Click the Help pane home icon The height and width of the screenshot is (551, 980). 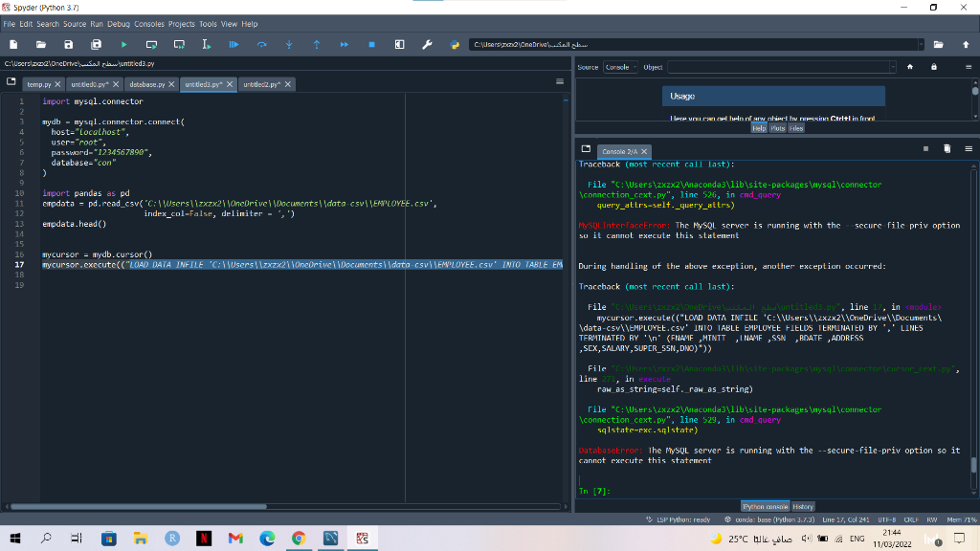(909, 67)
